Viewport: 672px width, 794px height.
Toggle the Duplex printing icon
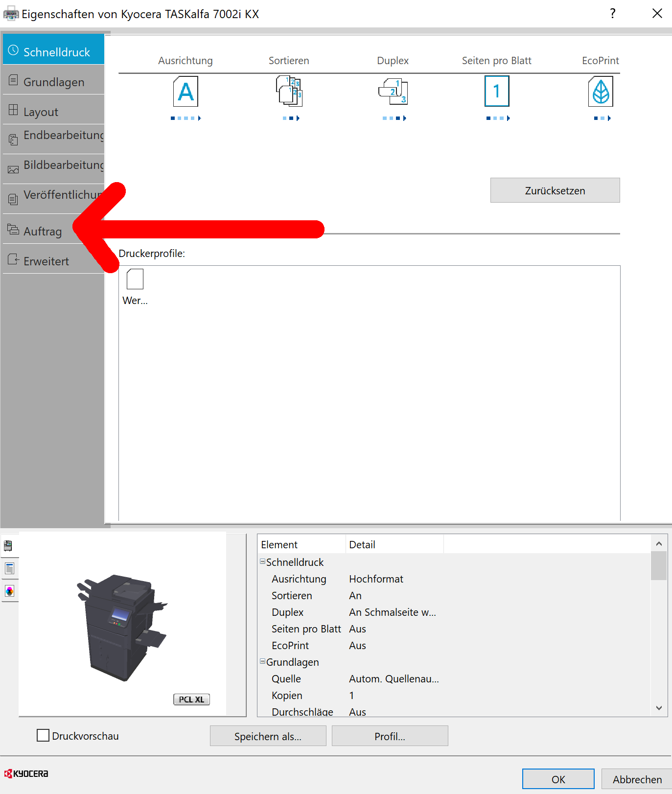pos(393,92)
